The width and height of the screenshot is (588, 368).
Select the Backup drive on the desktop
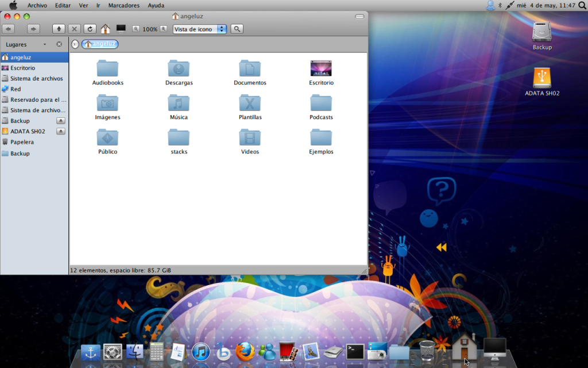click(542, 36)
